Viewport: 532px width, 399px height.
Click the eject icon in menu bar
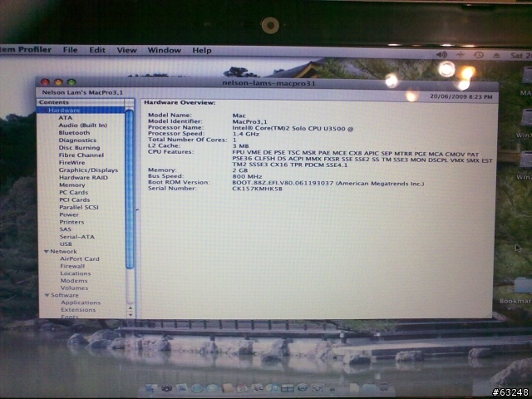496,56
